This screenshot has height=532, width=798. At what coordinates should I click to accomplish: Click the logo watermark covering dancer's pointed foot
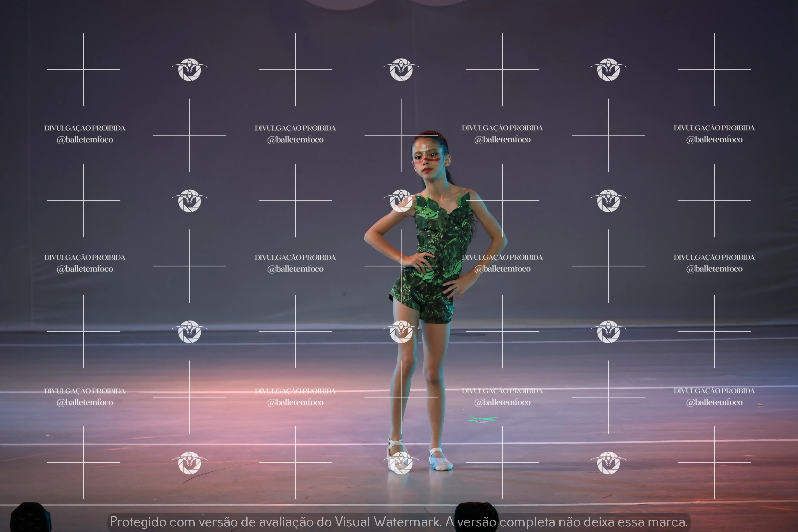pyautogui.click(x=401, y=463)
